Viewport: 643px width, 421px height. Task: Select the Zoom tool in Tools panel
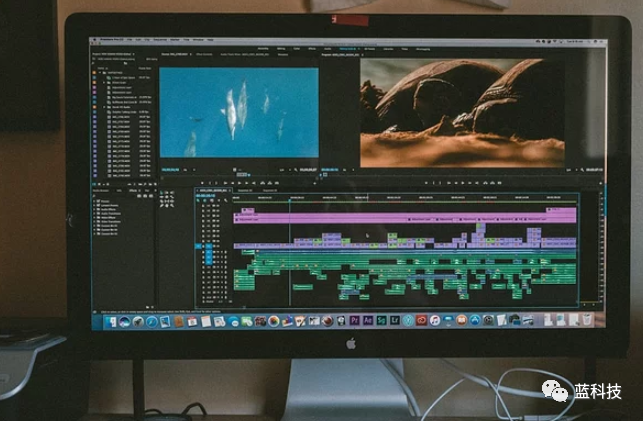pos(172,205)
